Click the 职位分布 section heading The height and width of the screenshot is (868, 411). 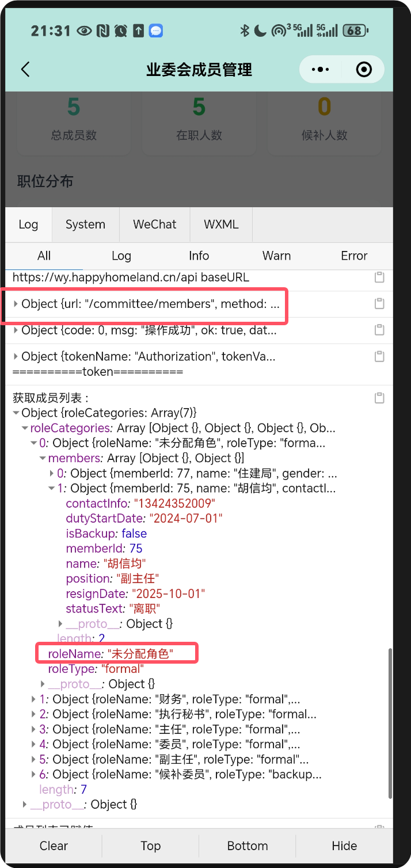tap(45, 181)
